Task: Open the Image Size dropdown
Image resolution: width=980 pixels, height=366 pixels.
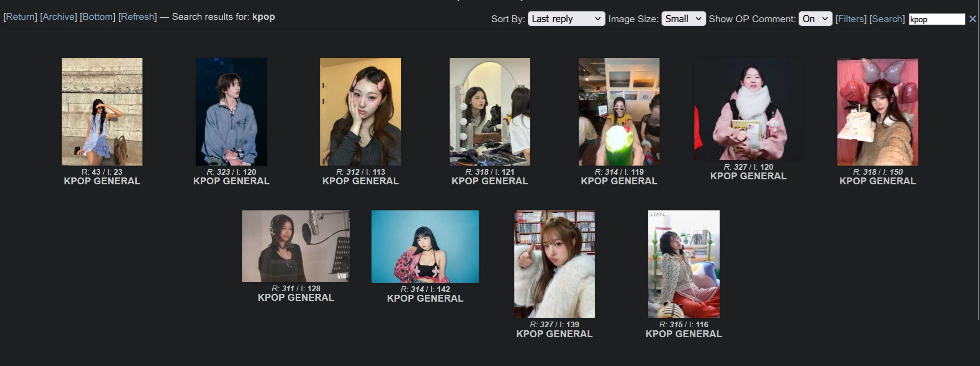Action: point(684,19)
